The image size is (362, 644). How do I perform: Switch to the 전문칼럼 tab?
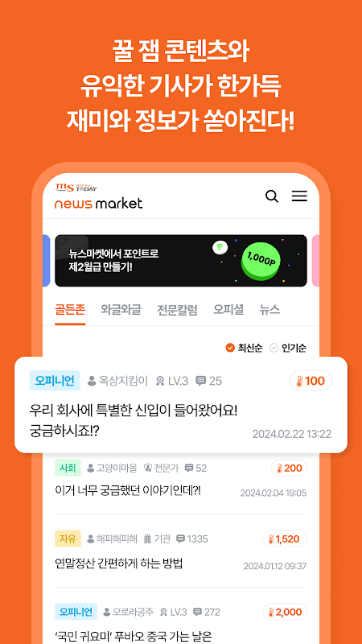(177, 310)
